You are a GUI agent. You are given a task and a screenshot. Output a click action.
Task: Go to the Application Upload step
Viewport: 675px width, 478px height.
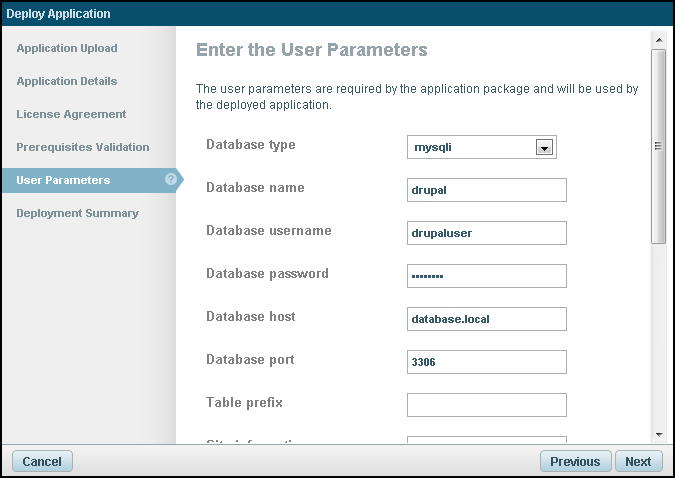click(67, 48)
